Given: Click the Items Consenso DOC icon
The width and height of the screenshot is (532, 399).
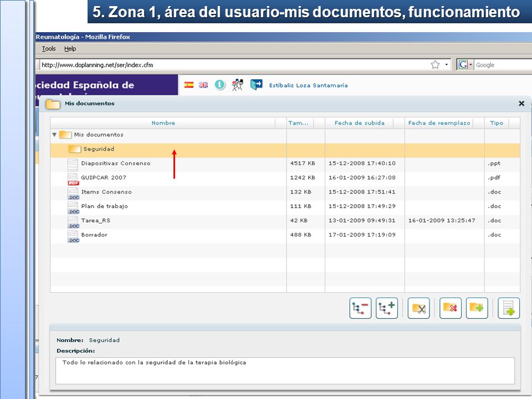Looking at the screenshot, I should (x=73, y=193).
